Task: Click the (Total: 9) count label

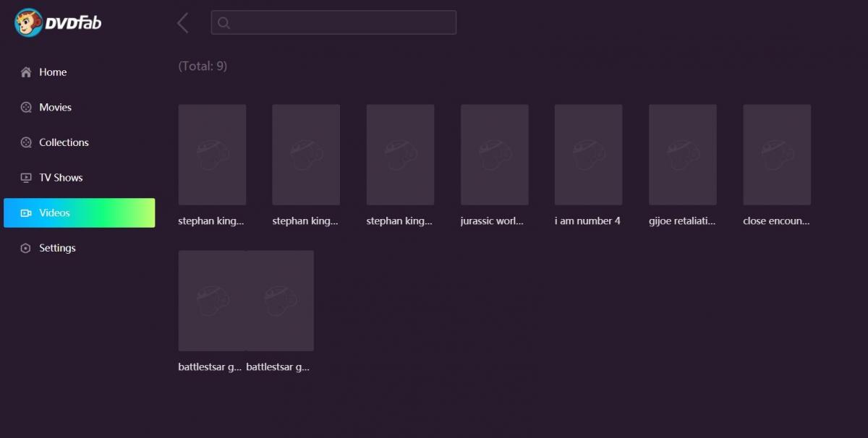Action: 203,66
